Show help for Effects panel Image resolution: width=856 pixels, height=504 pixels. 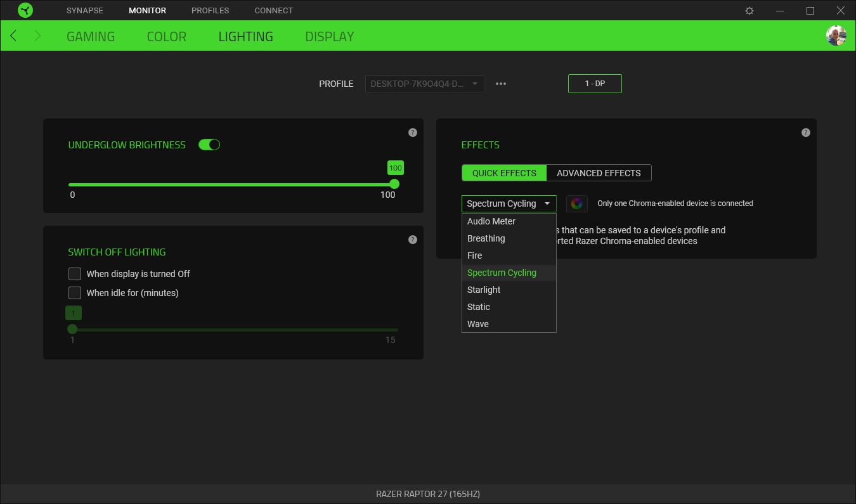[806, 132]
